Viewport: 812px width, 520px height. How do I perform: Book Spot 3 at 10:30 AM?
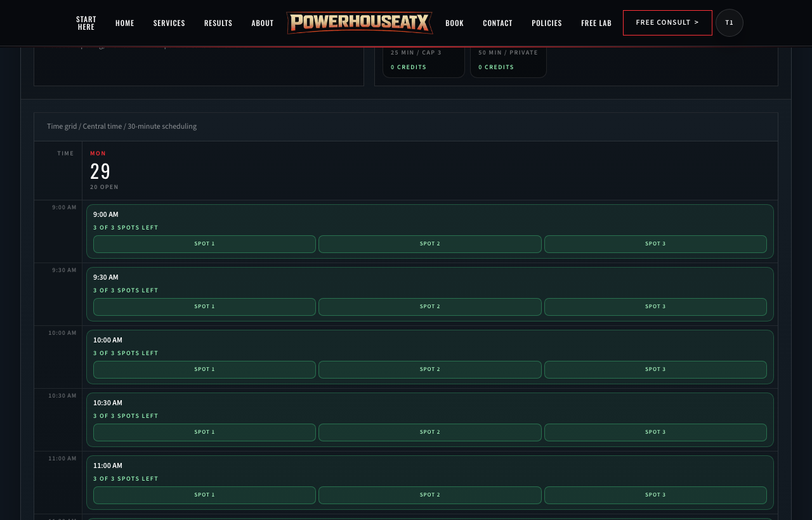point(655,432)
